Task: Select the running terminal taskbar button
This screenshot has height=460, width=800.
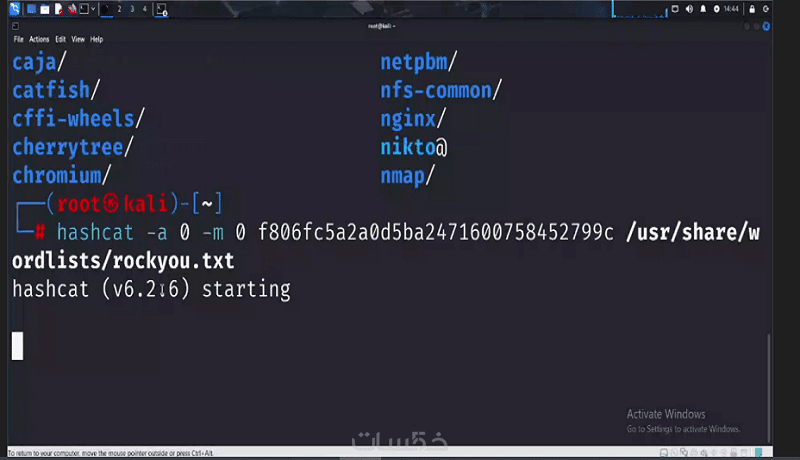Action: (x=161, y=9)
